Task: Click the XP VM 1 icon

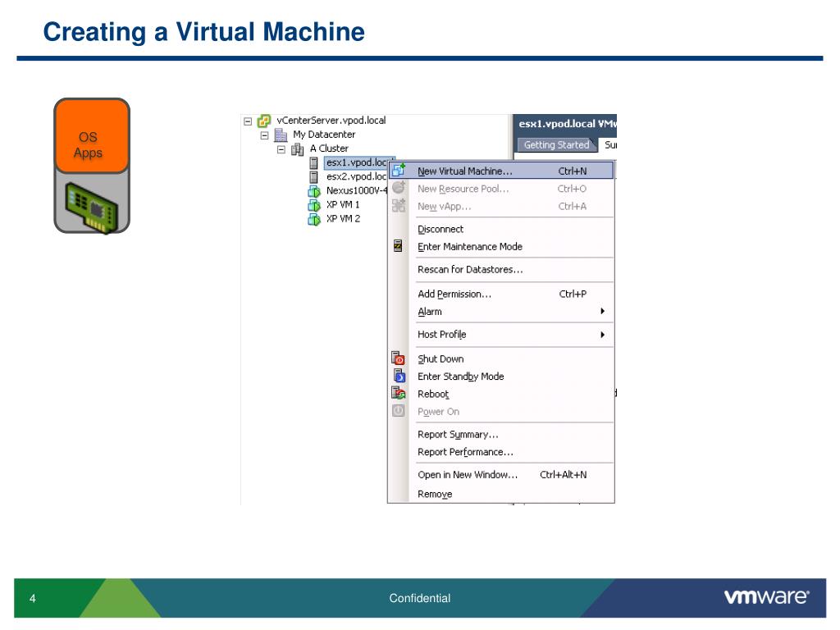Action: click(x=314, y=205)
